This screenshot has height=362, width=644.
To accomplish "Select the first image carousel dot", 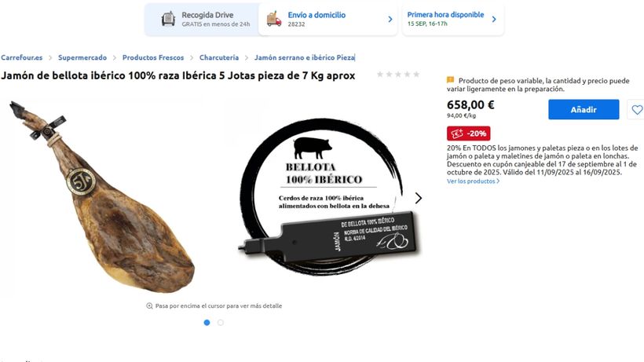I will 207,323.
